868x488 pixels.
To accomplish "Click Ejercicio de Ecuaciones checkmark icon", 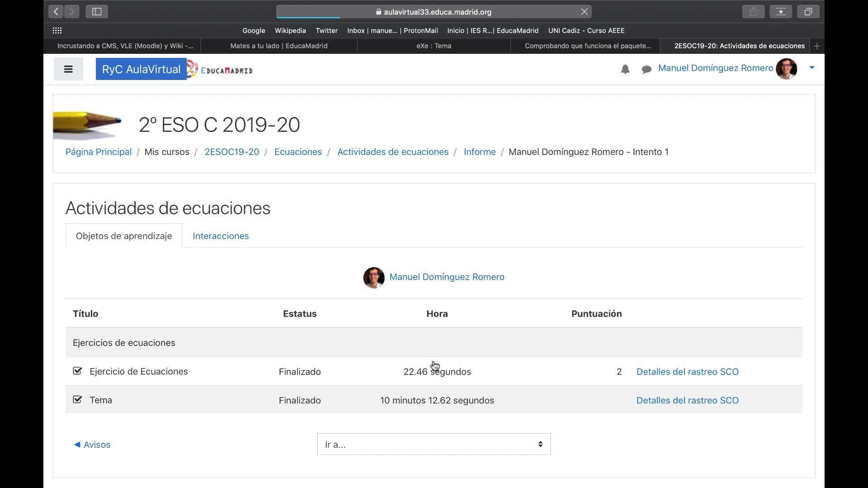I will [x=77, y=371].
